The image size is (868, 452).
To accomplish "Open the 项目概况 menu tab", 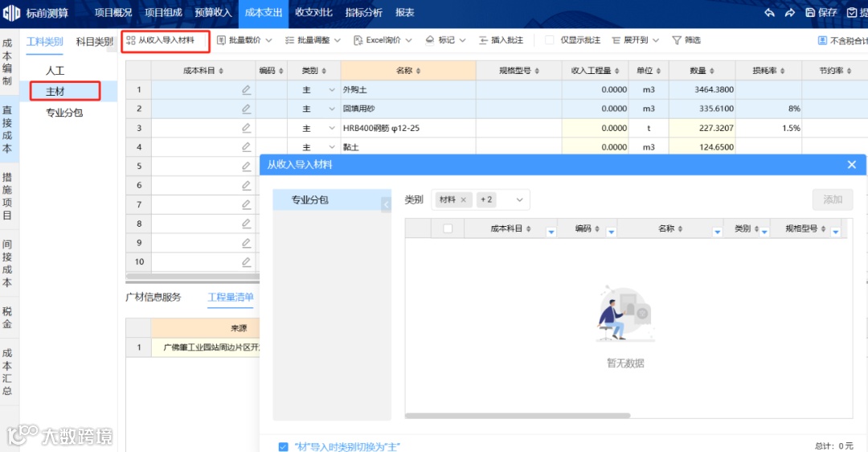I will click(113, 12).
